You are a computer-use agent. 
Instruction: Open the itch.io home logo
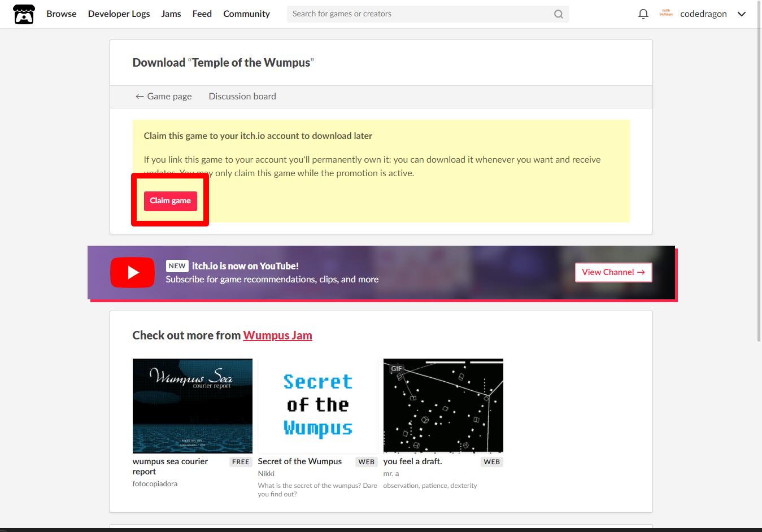coord(24,14)
